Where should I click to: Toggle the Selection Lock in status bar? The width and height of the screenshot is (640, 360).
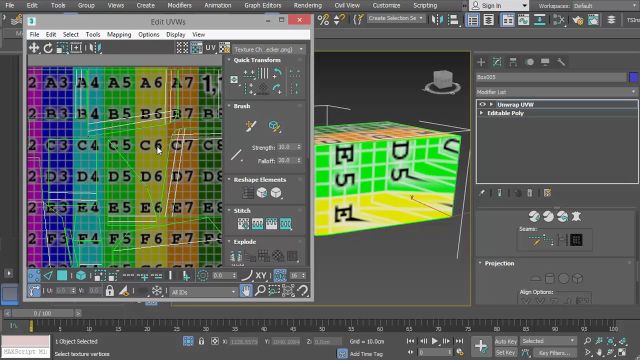point(201,341)
